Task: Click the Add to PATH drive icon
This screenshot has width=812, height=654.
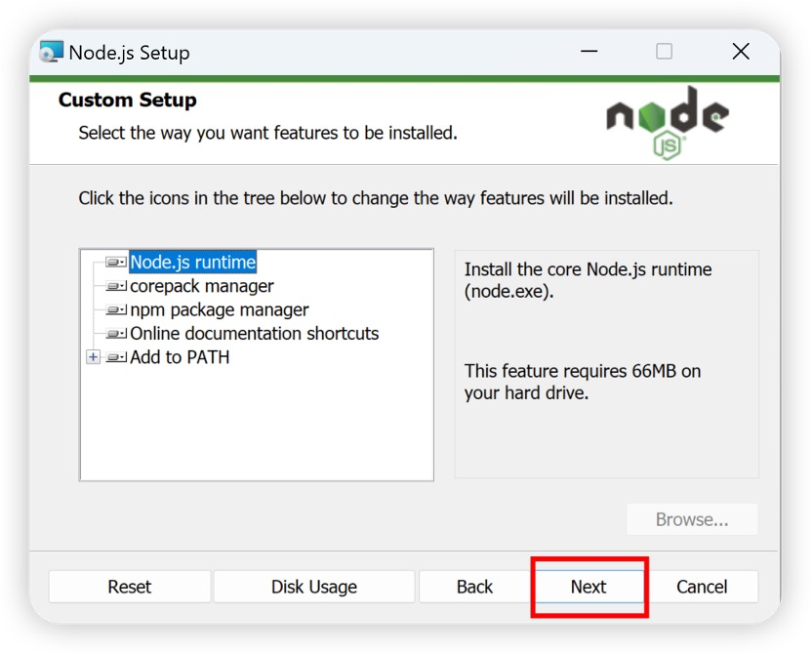Action: [116, 357]
